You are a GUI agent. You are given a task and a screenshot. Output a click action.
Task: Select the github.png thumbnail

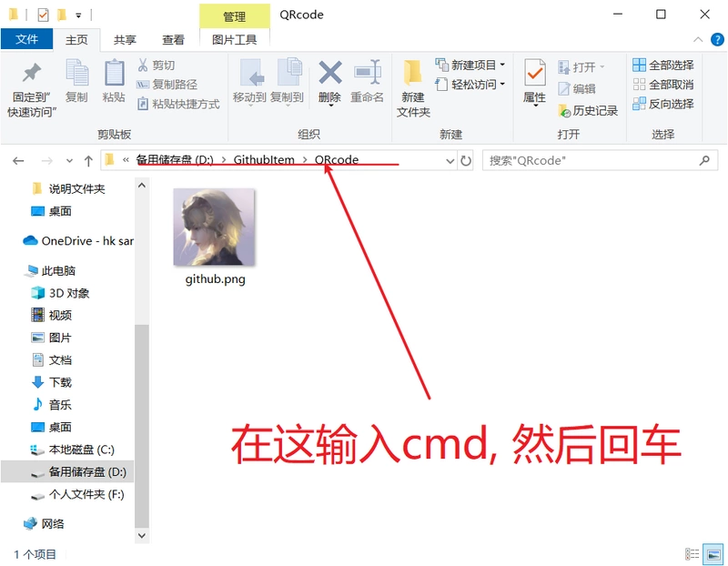coord(214,227)
